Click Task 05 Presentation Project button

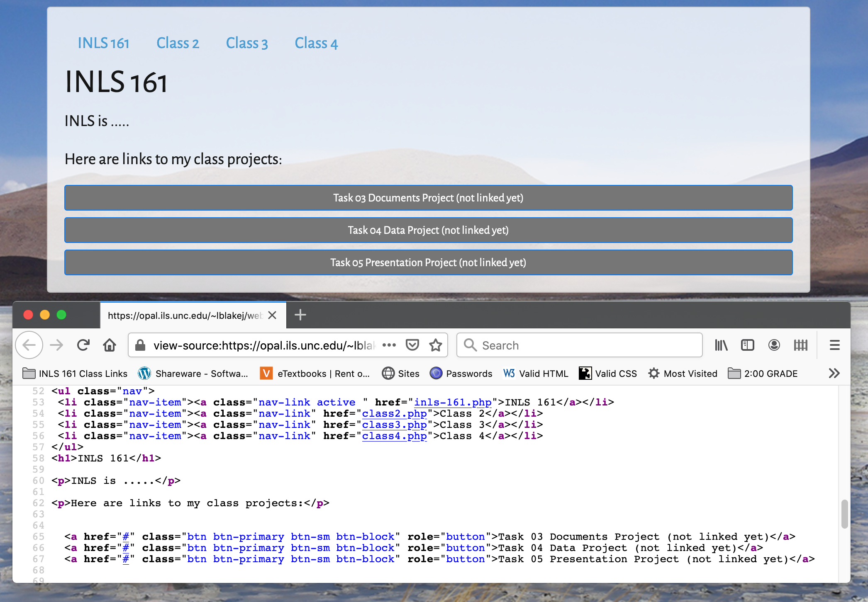point(428,262)
